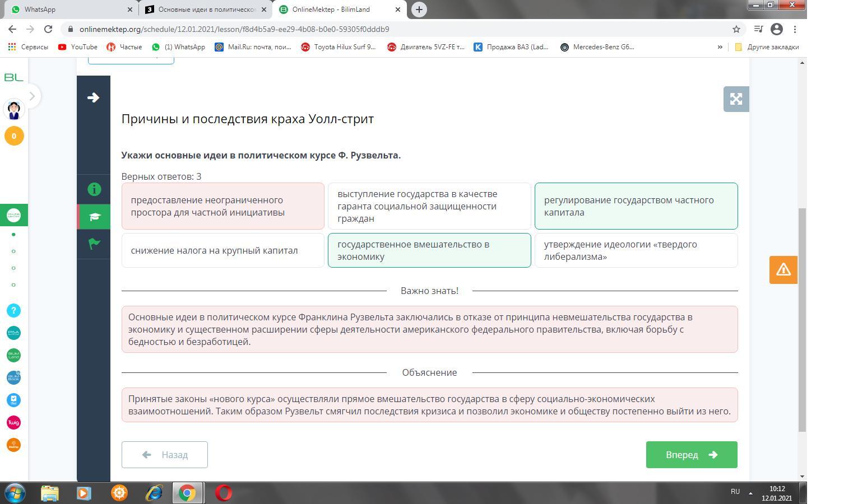Expand hidden bookmarks with double chevron
Image resolution: width=867 pixels, height=504 pixels.
720,47
